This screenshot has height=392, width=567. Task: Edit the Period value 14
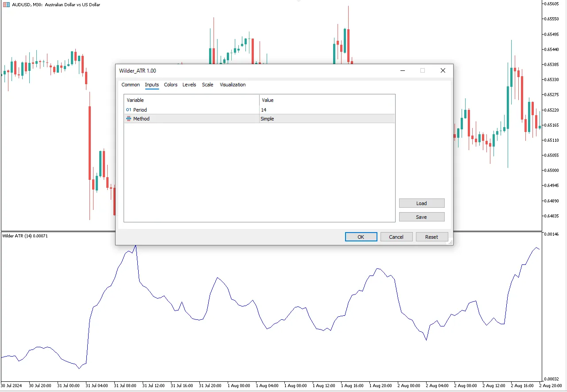pyautogui.click(x=326, y=110)
